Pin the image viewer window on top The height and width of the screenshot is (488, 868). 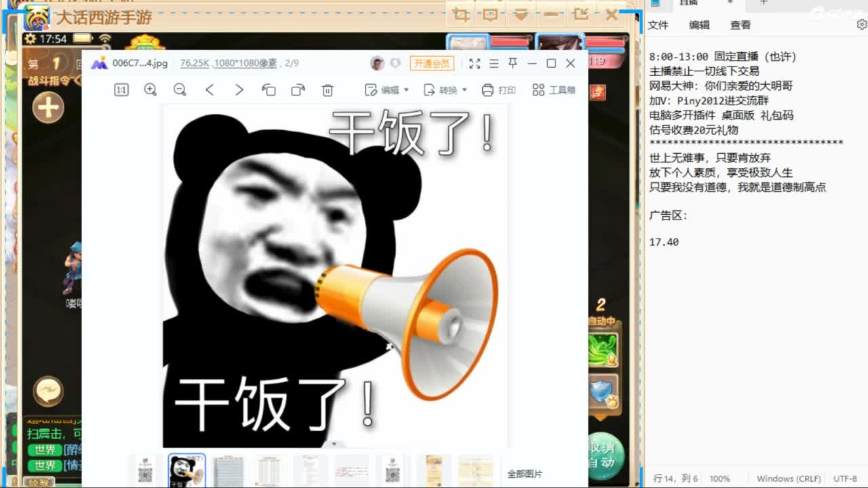(513, 63)
